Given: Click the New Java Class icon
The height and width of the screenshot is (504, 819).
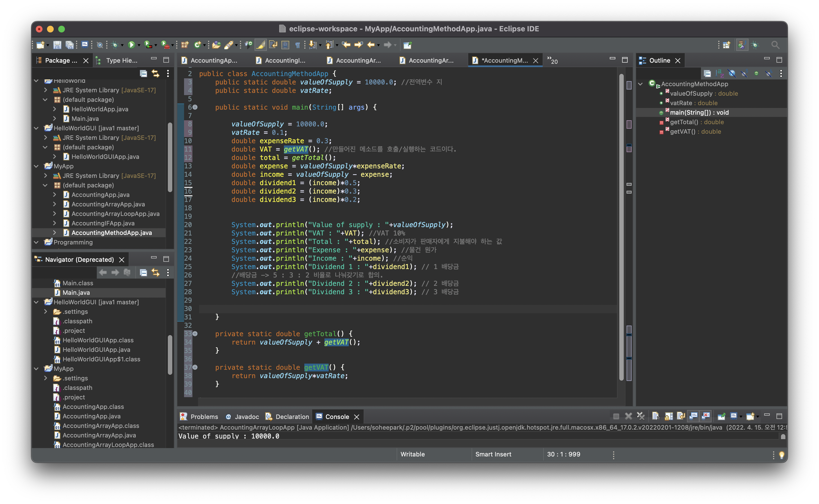Looking at the screenshot, I should click(x=197, y=45).
